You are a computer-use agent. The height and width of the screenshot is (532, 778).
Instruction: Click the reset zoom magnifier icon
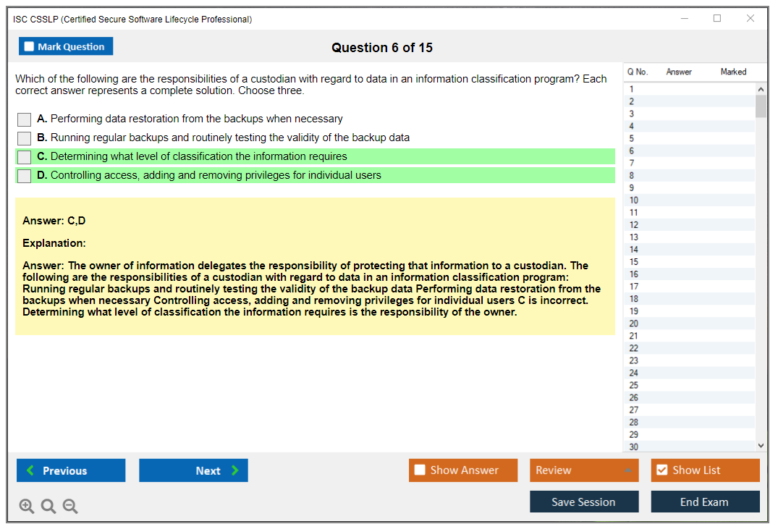coord(48,507)
